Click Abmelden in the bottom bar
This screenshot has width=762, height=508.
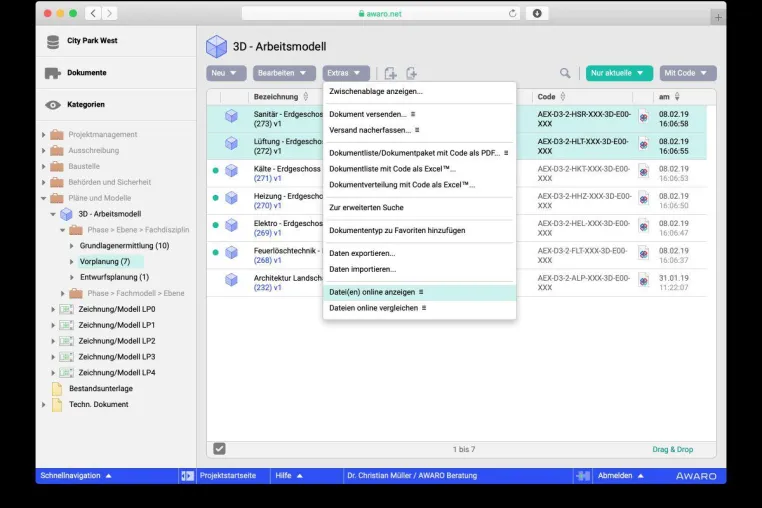(621, 476)
